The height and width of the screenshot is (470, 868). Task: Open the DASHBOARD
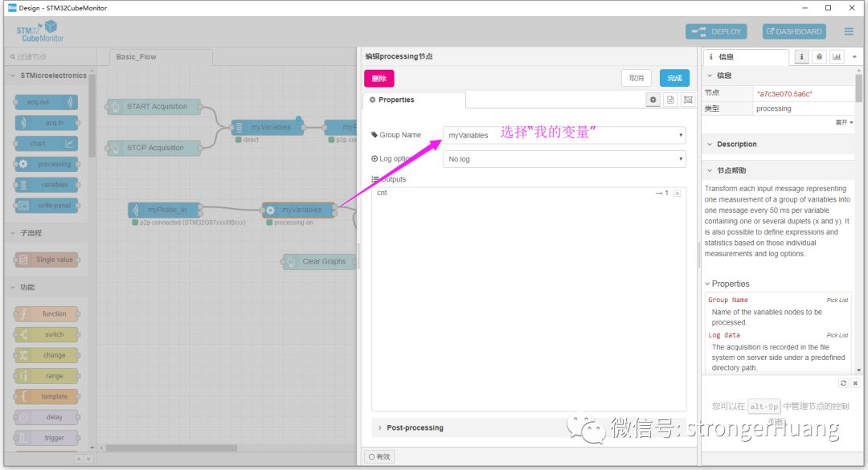pos(794,31)
